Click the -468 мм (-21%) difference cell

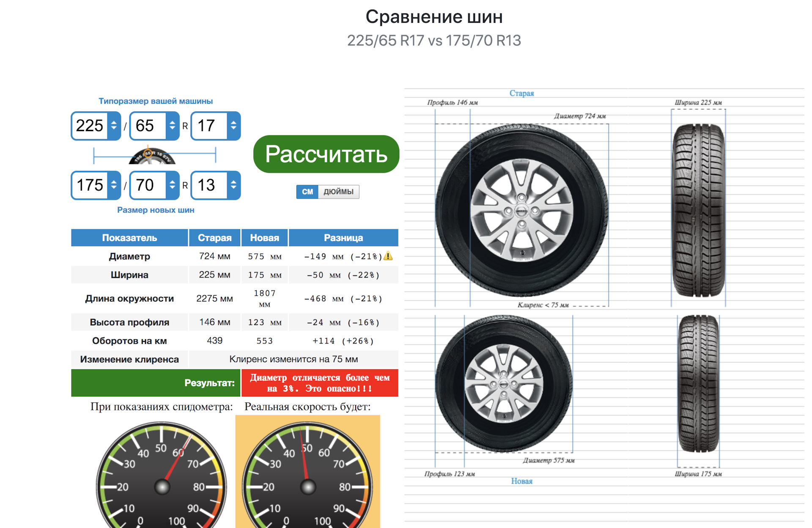tap(343, 299)
